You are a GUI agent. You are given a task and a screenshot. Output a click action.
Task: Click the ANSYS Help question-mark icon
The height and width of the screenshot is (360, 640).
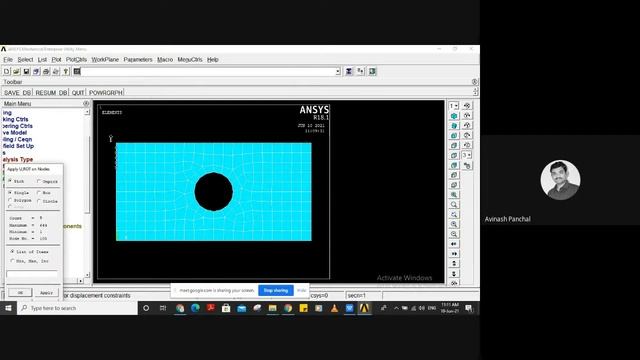66,71
